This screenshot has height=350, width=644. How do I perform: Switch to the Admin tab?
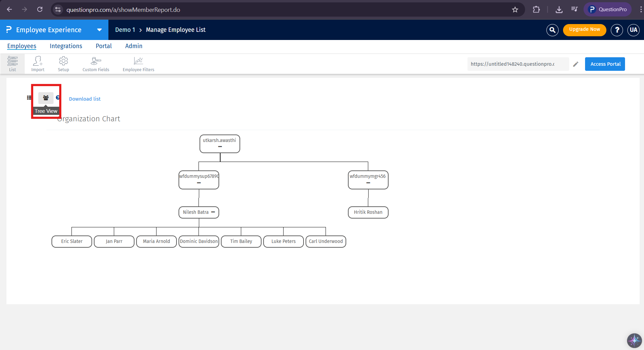coord(133,46)
